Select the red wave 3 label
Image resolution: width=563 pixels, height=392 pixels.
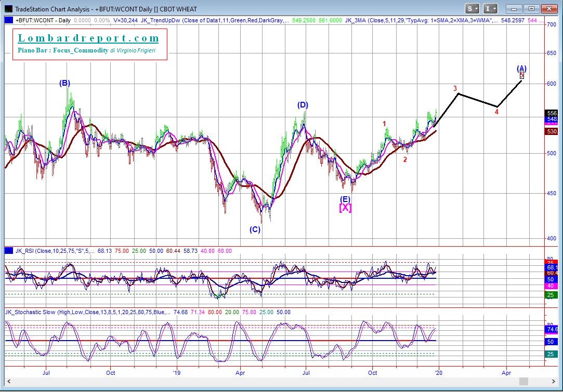tap(455, 88)
